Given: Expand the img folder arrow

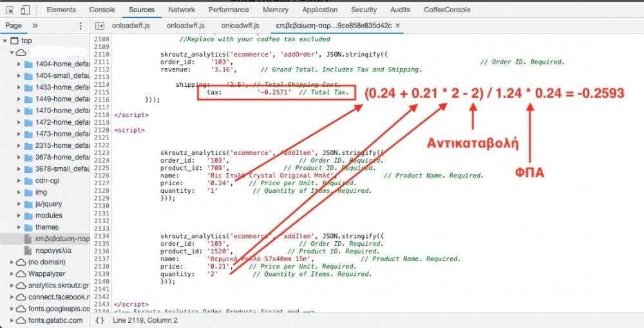Looking at the screenshot, I should point(19,192).
